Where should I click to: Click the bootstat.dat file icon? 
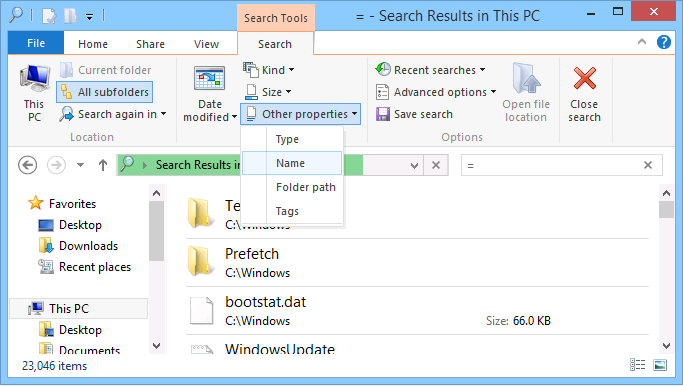coord(202,311)
